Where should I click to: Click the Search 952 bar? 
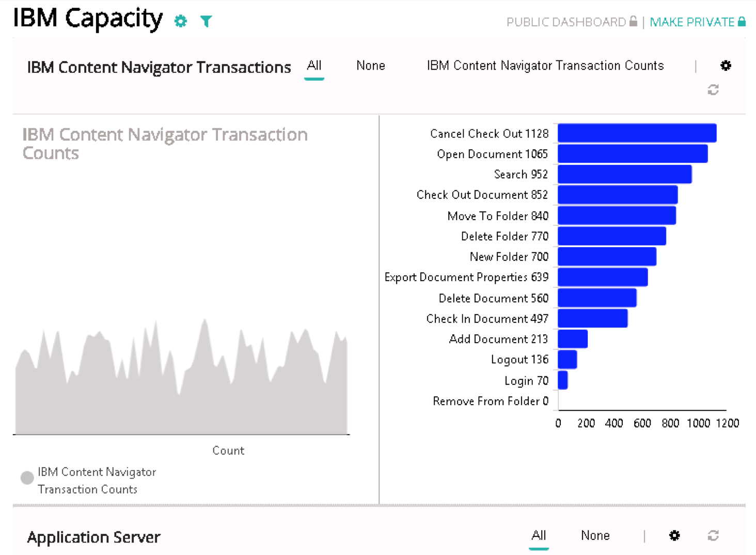(625, 174)
